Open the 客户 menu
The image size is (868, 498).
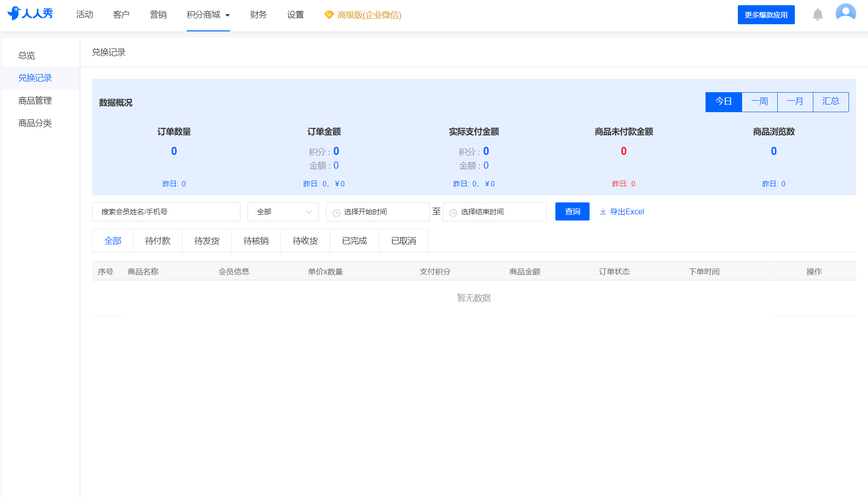[x=121, y=15]
